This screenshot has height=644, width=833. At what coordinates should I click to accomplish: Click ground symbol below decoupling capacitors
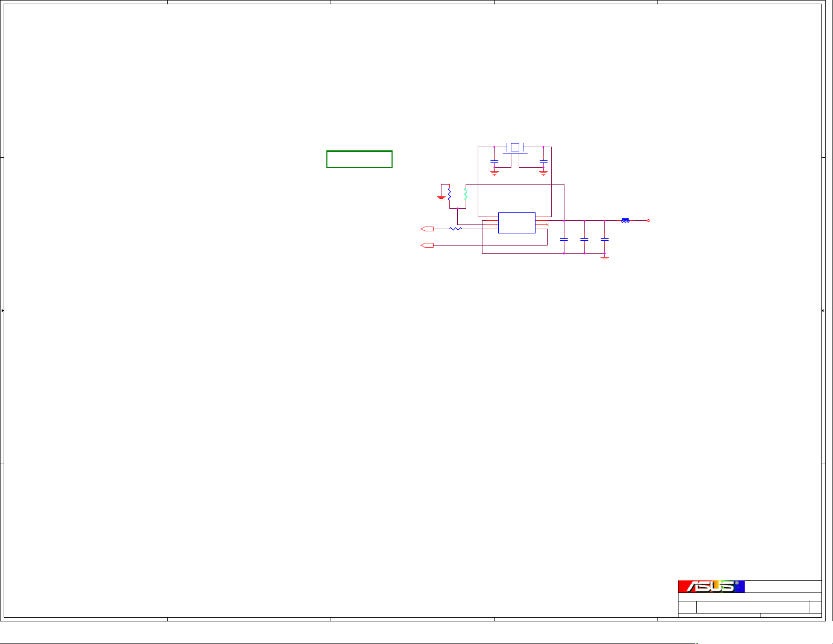click(x=605, y=259)
